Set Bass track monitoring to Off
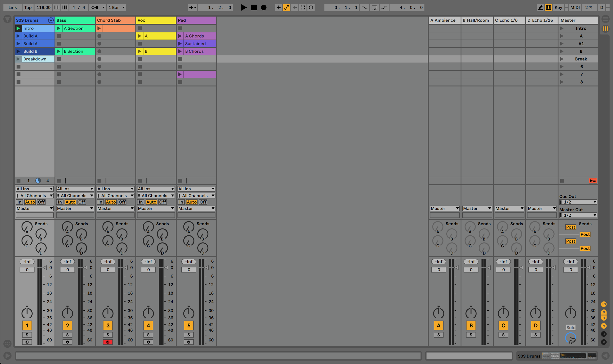This screenshot has width=613, height=364. tap(82, 202)
